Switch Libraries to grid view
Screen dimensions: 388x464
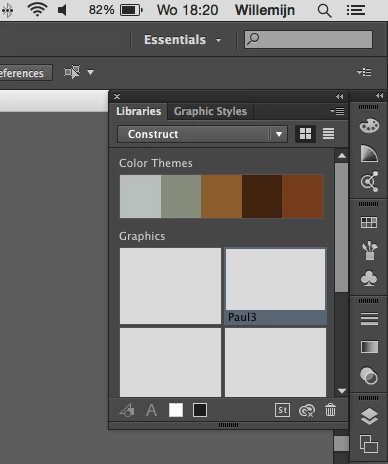click(305, 134)
